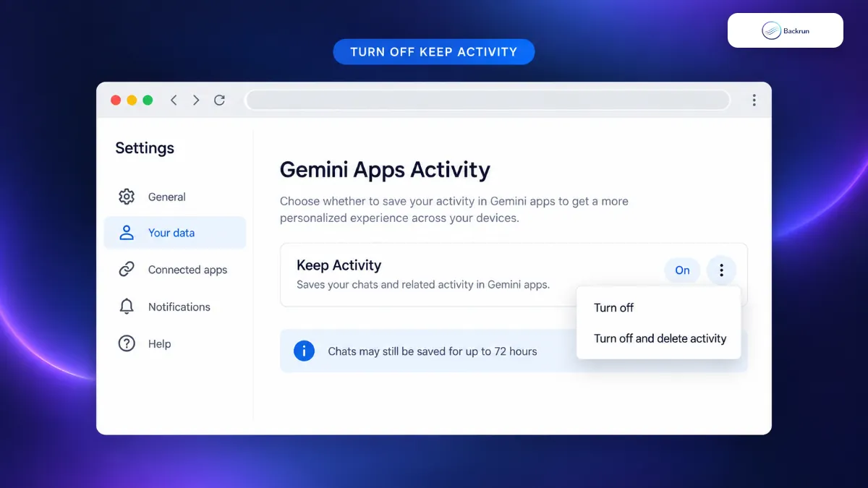
Task: Click 'Chats may still be saved' notice
Action: tap(433, 351)
